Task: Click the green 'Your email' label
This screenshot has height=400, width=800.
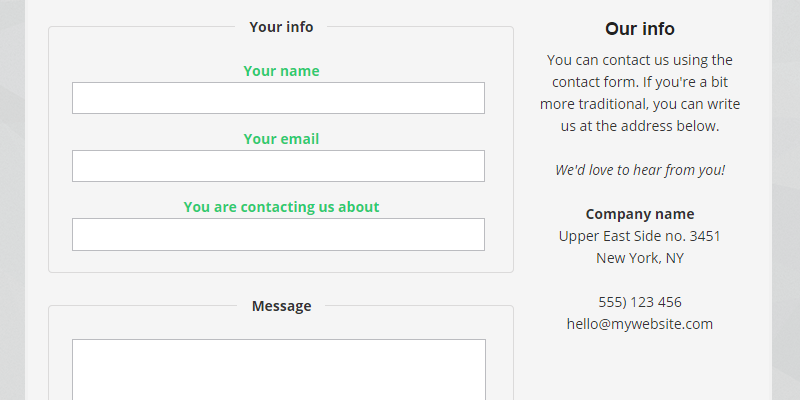Action: pos(281,139)
